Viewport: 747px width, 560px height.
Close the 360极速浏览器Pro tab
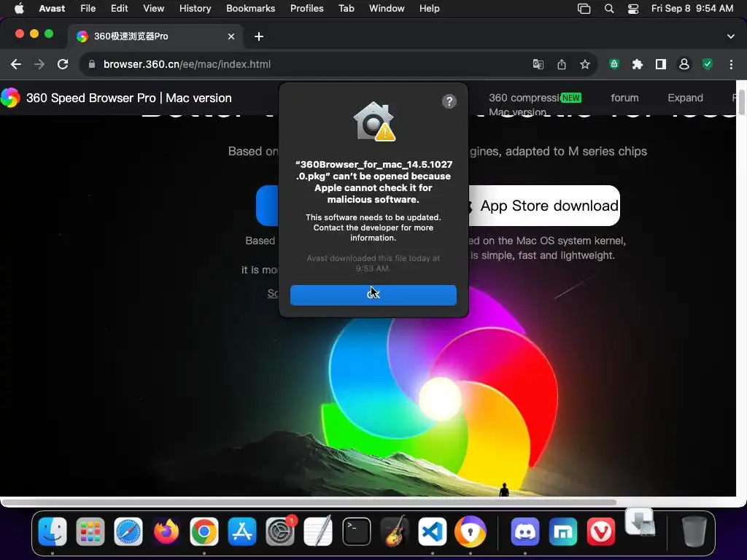point(231,36)
